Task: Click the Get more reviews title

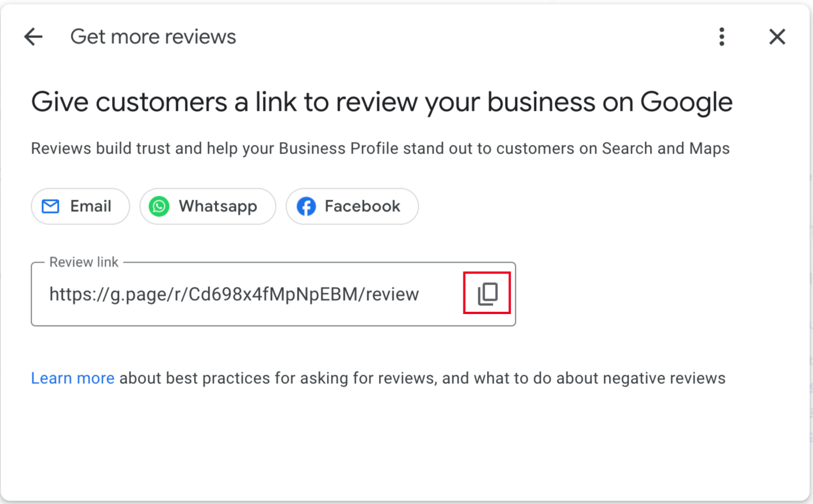Action: coord(153,37)
